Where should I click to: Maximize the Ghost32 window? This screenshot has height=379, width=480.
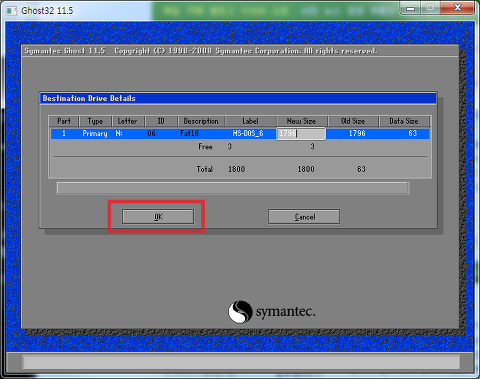[x=430, y=8]
